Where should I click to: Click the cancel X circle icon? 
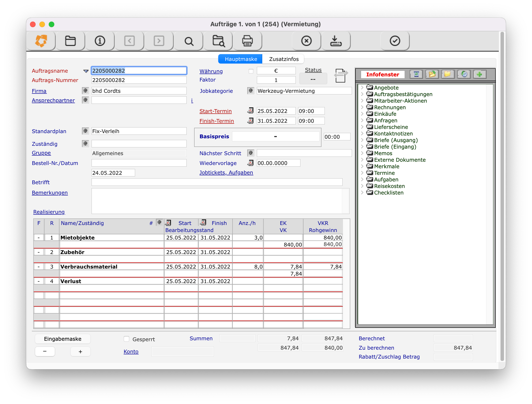coord(306,41)
